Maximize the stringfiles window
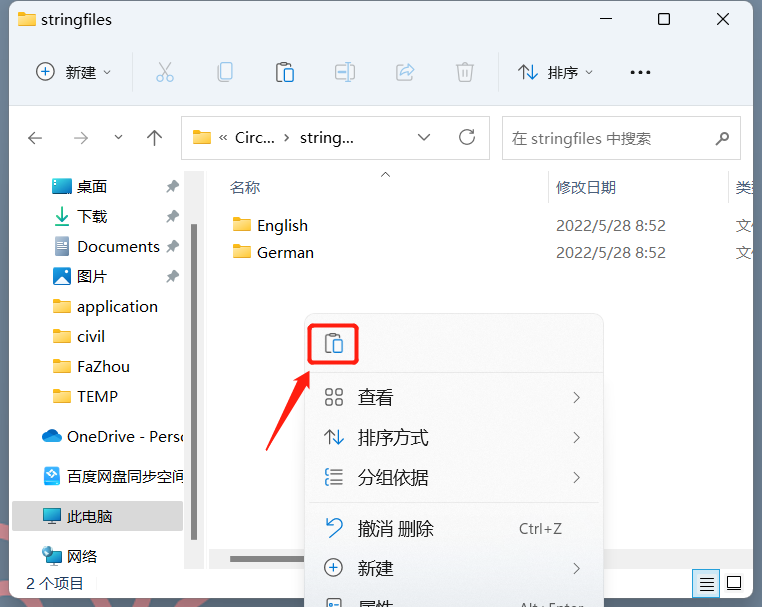Viewport: 762px width, 607px height. (x=664, y=19)
